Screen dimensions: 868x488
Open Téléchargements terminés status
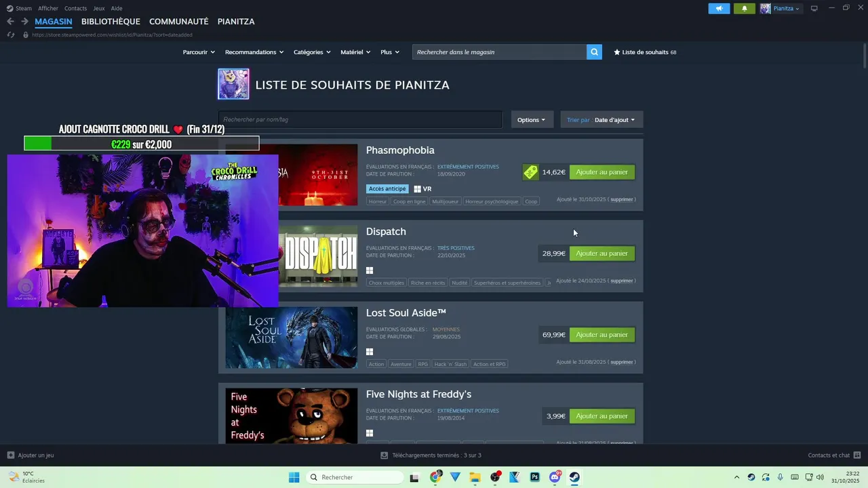(x=431, y=455)
